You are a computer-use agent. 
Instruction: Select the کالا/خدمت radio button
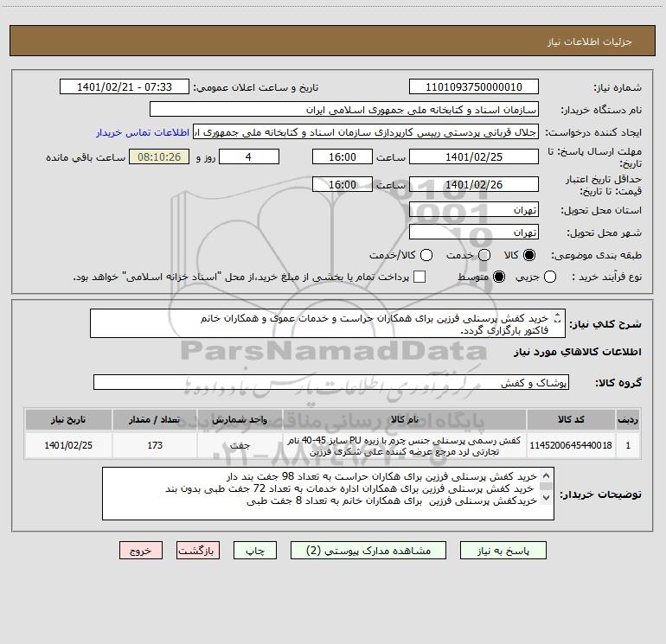click(426, 255)
